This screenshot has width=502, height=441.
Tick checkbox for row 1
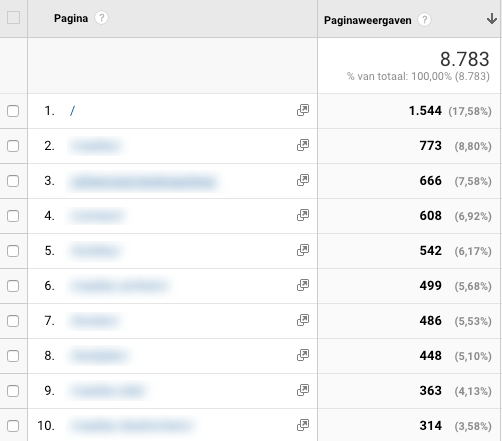pyautogui.click(x=13, y=111)
